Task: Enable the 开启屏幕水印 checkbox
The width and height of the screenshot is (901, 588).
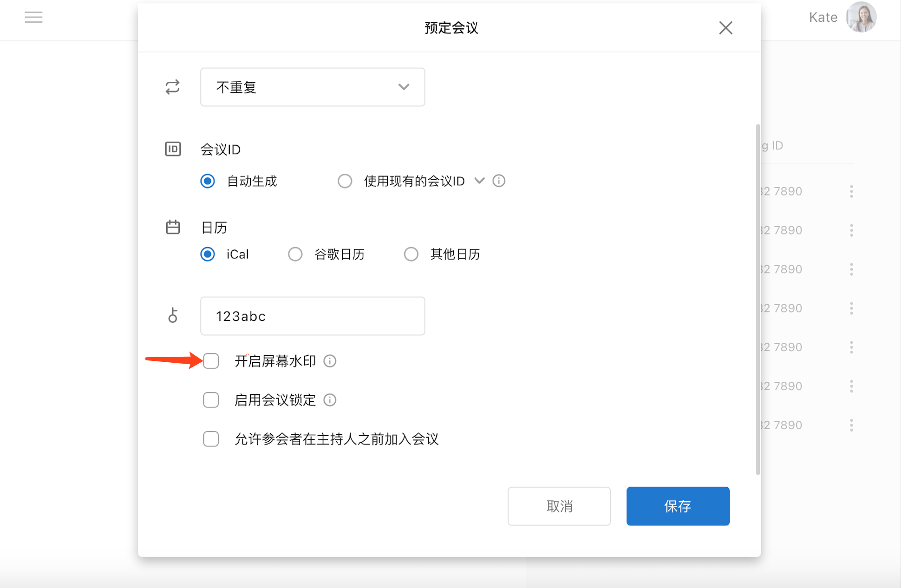Action: [211, 361]
